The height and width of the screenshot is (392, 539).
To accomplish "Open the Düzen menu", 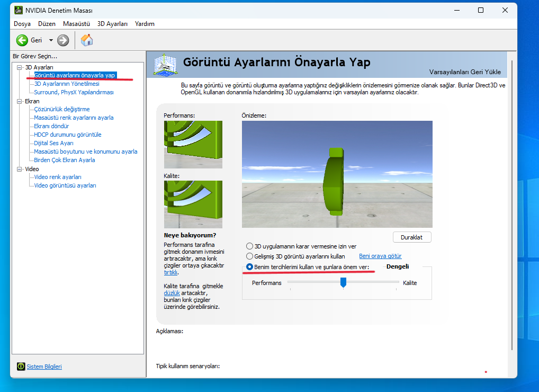I will coord(47,24).
